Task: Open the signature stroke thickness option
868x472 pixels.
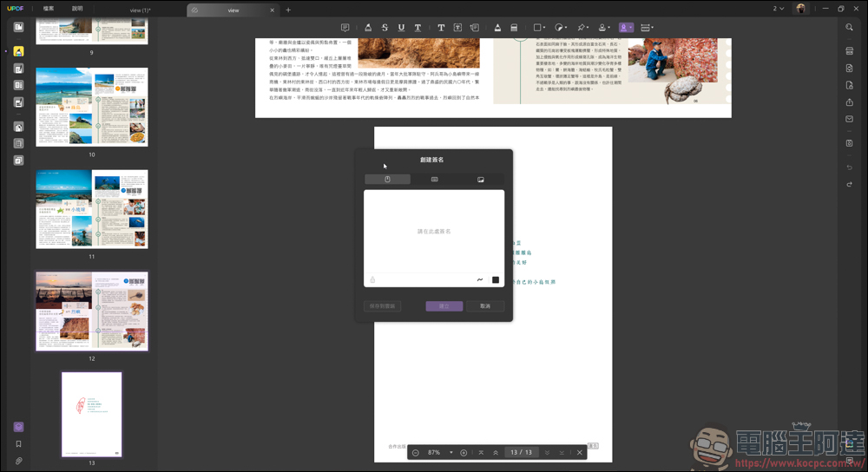Action: 480,280
